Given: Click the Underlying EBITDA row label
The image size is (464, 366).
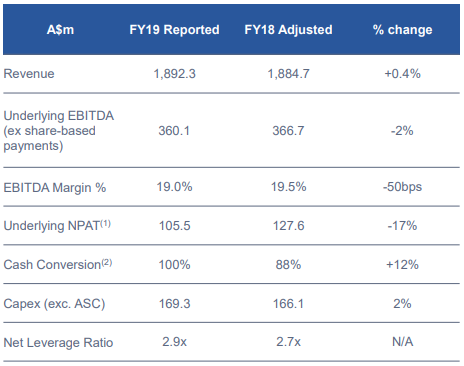Looking at the screenshot, I should pos(59,131).
